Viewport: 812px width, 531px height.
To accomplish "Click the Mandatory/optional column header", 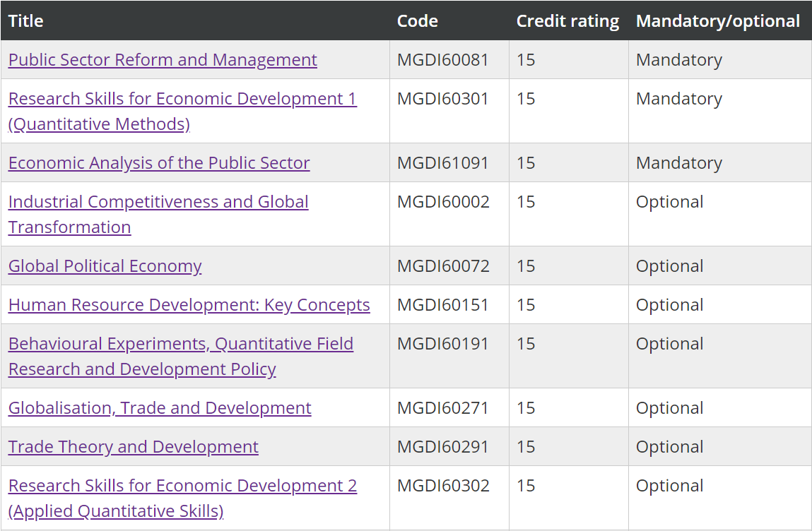I will [718, 21].
